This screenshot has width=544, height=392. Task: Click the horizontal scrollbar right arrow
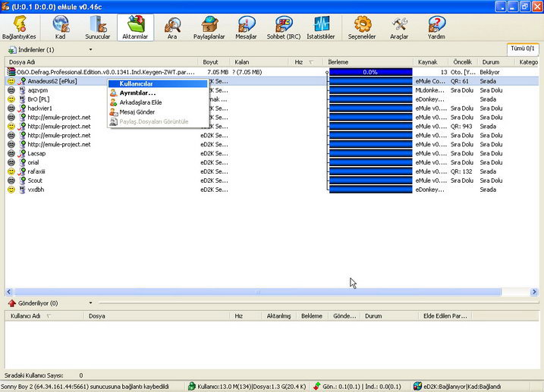point(534,292)
